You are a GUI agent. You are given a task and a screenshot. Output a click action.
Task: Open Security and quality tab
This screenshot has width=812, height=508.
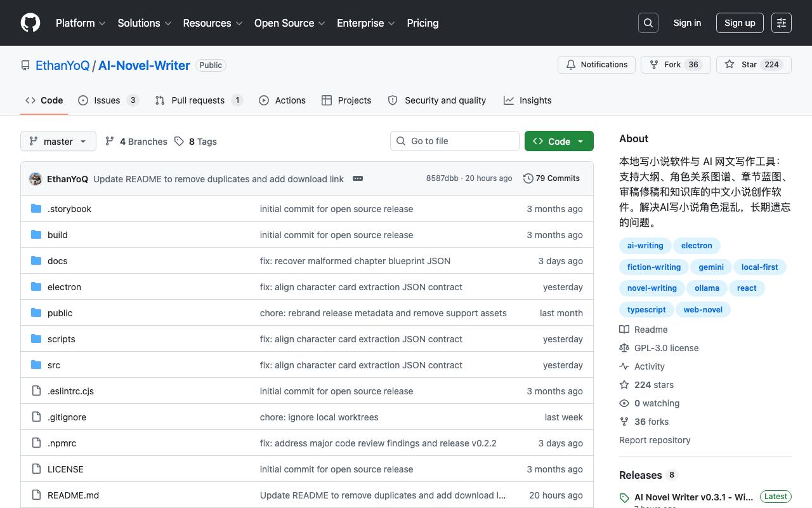click(436, 100)
